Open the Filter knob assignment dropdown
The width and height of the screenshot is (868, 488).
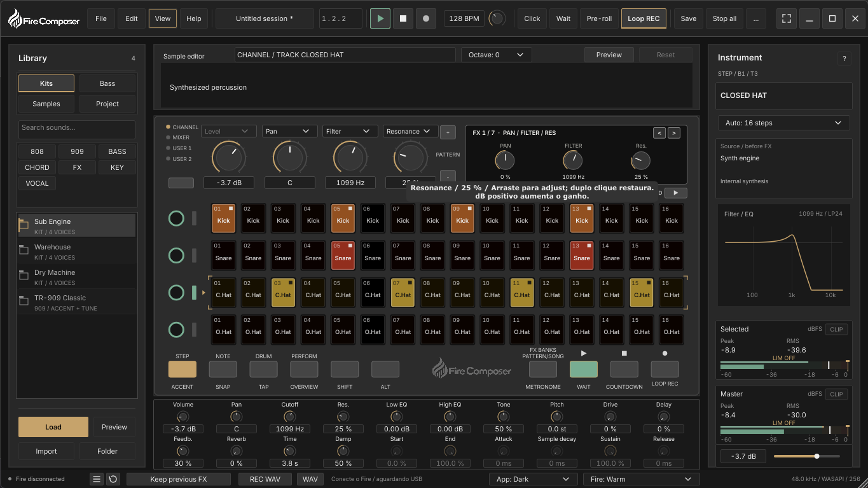350,131
